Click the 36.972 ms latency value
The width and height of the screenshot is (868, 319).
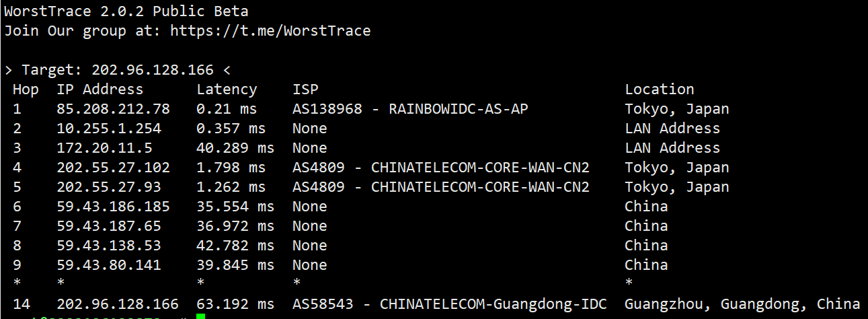235,226
